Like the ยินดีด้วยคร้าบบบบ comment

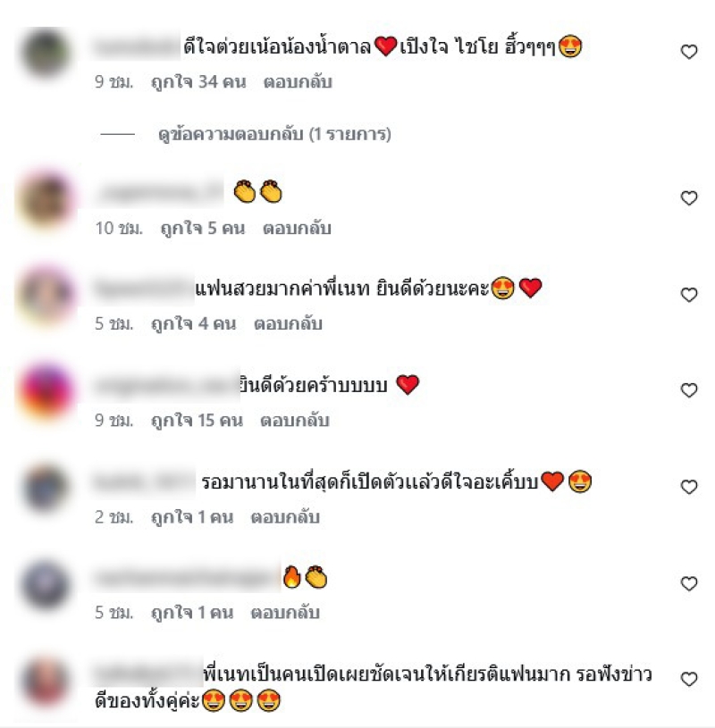(689, 390)
